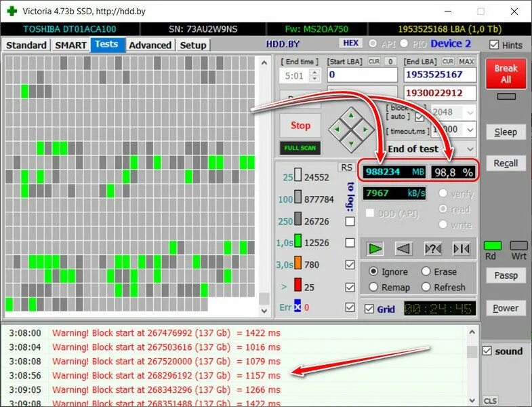Select the Ignore radio option
The height and width of the screenshot is (407, 532).
pos(373,271)
